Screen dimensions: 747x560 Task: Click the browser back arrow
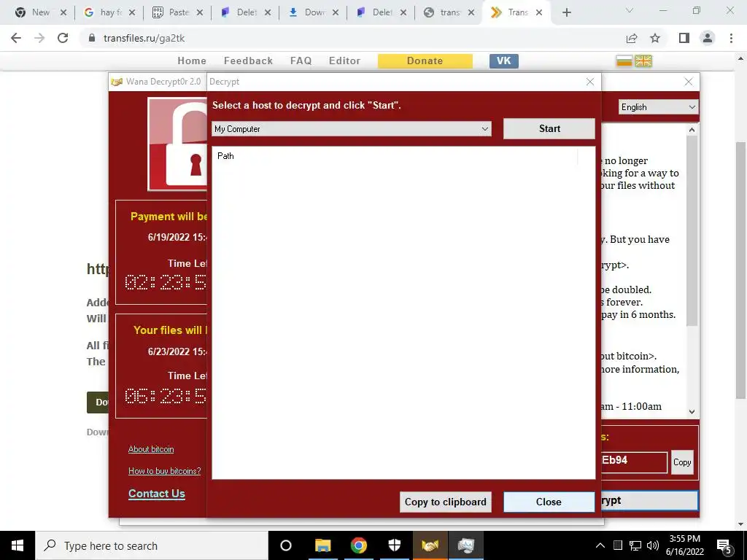16,38
